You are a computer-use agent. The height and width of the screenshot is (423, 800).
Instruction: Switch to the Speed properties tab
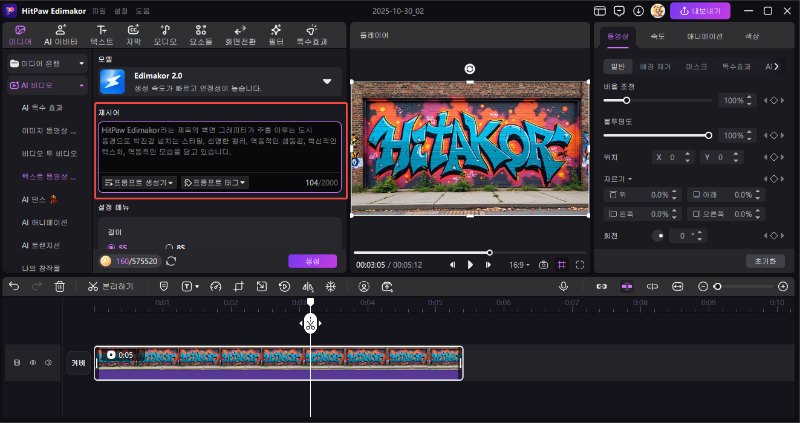tap(657, 37)
